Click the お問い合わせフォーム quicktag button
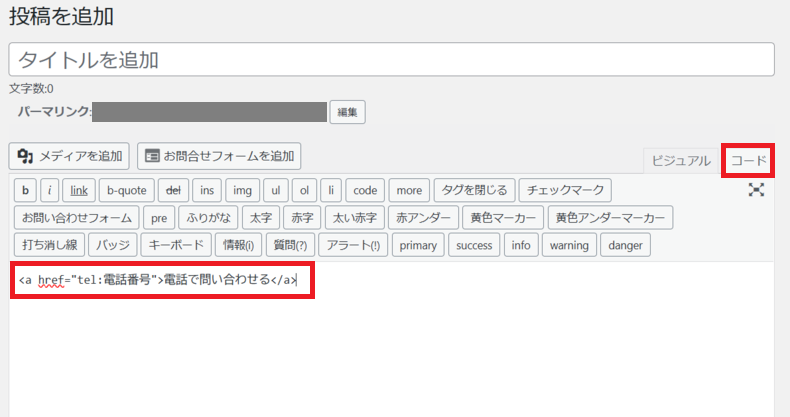The width and height of the screenshot is (790, 417). 77,218
